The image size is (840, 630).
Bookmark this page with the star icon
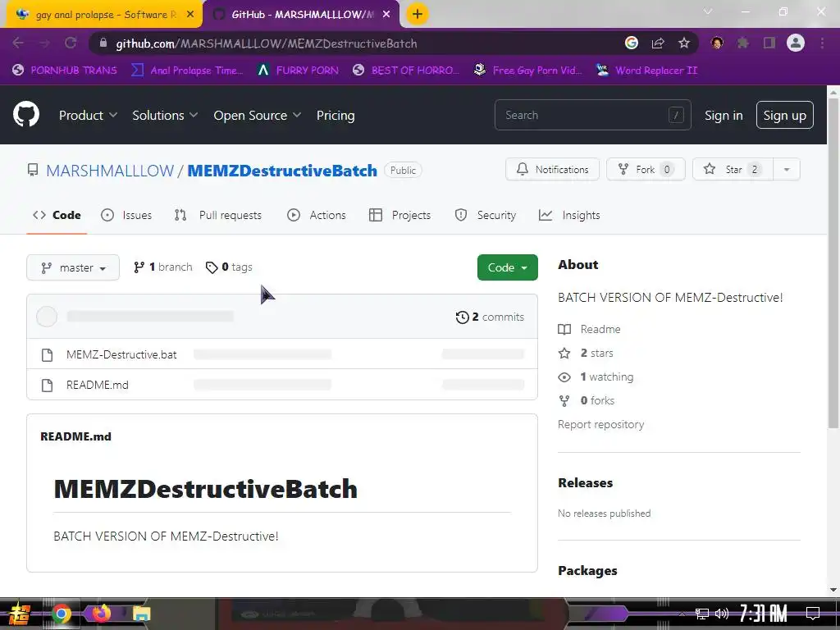pyautogui.click(x=683, y=43)
